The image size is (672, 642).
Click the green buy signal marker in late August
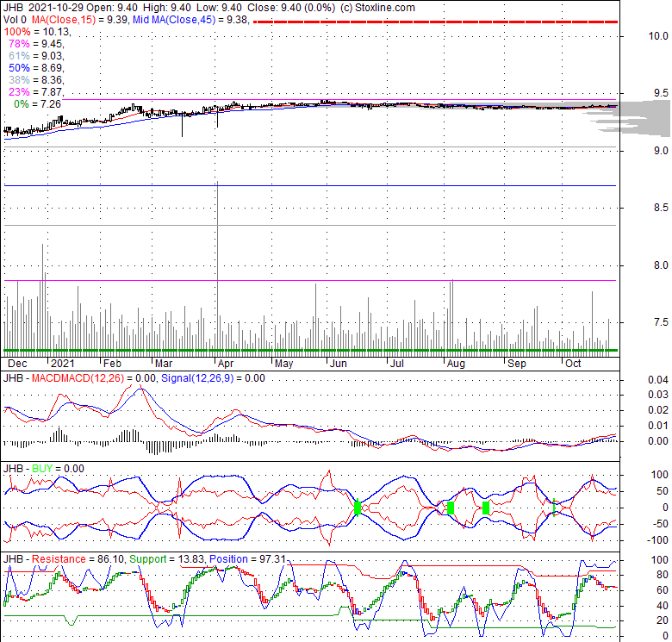[486, 508]
